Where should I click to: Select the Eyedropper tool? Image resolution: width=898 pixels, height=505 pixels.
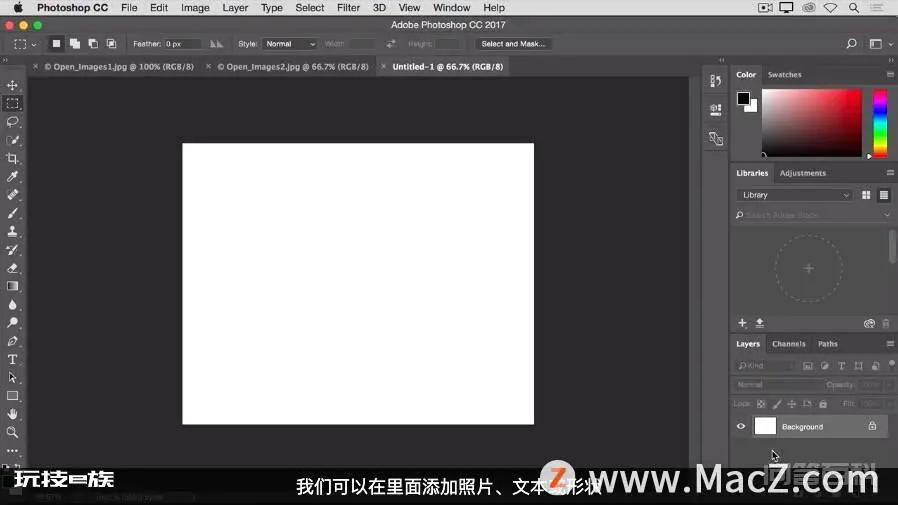point(12,176)
